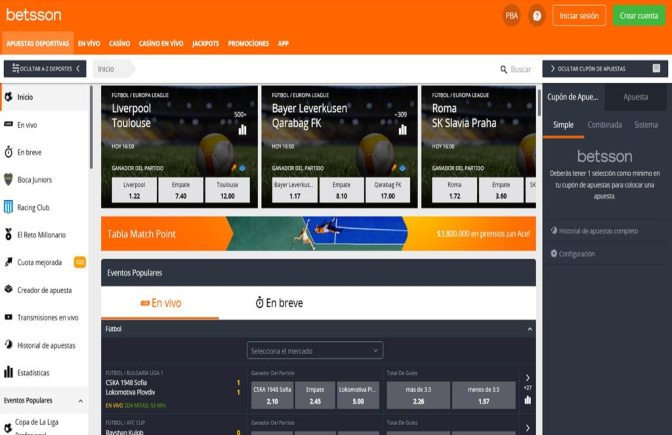
Task: Pick Liverpool at odds 1.22
Action: 134,190
